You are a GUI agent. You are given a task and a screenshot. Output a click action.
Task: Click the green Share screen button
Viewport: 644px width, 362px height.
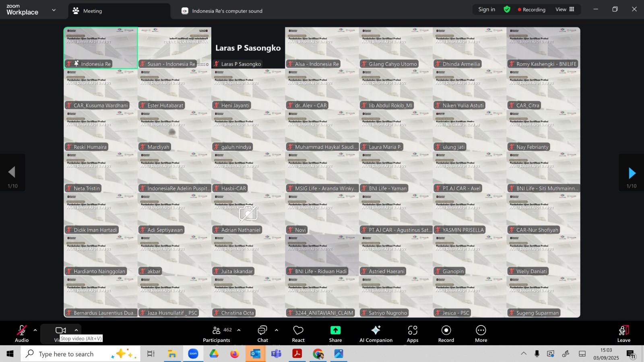coord(335,334)
